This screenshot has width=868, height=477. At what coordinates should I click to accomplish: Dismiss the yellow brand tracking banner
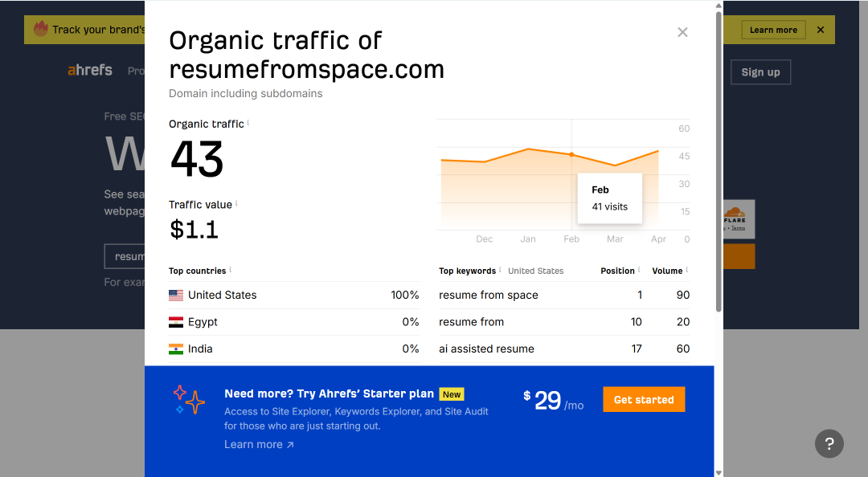point(821,30)
